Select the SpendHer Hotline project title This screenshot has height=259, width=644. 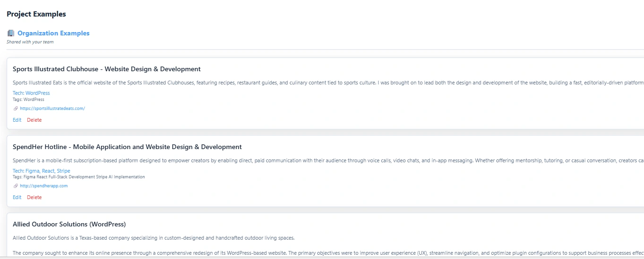point(127,147)
